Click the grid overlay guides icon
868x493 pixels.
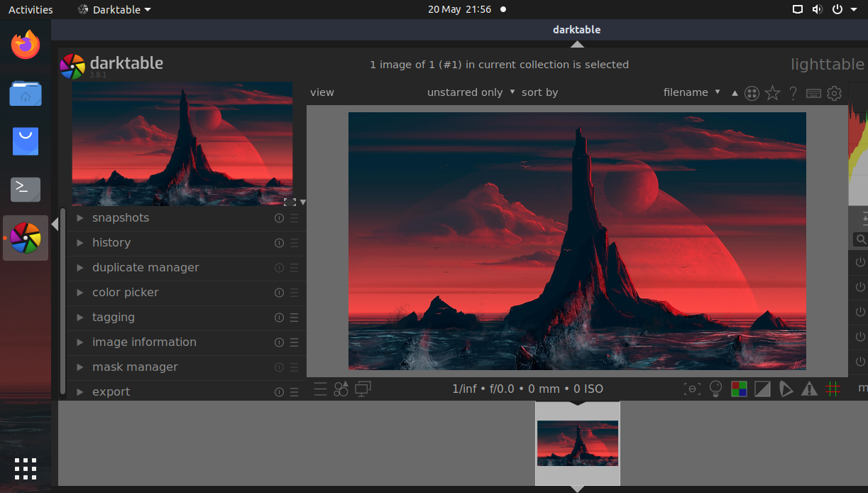(831, 389)
